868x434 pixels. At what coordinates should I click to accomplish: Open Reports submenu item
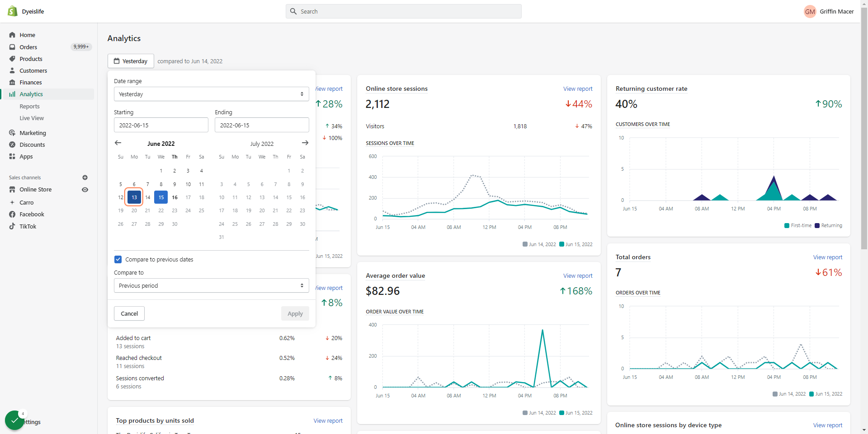tap(29, 106)
